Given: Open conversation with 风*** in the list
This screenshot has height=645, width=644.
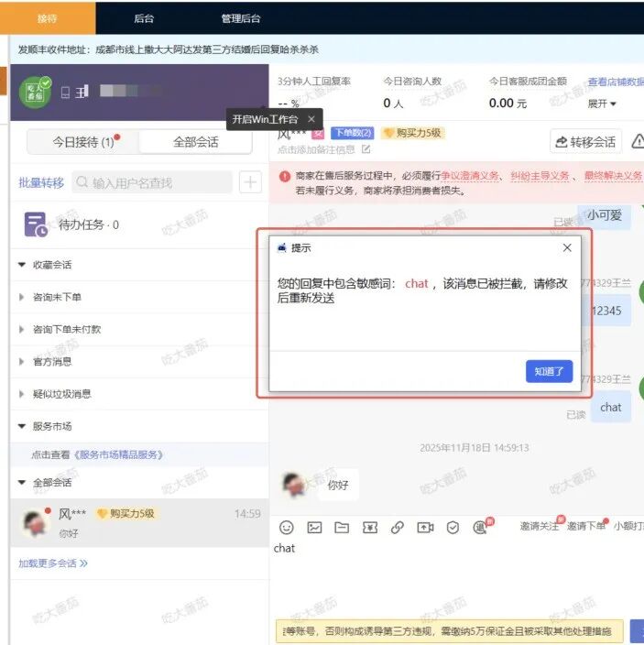Looking at the screenshot, I should pos(140,522).
